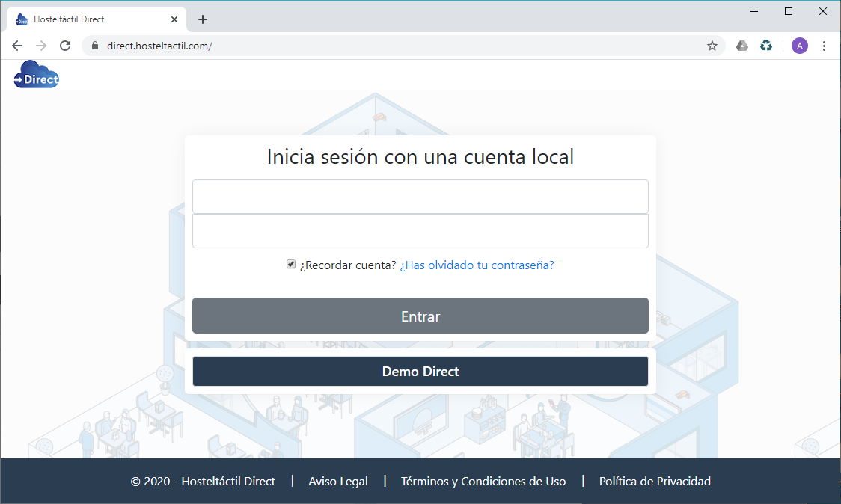Select the Hosteltáctil Direct browser tab
The image size is (841, 504).
(90, 19)
